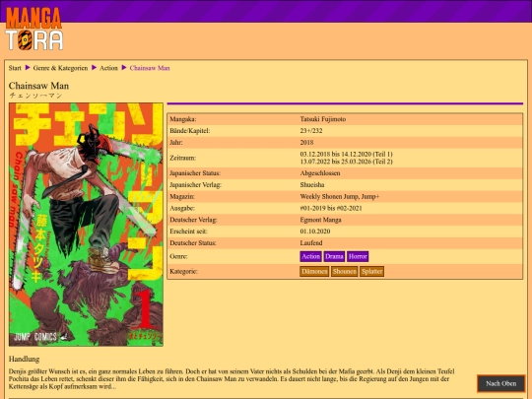Image resolution: width=532 pixels, height=399 pixels.
Task: Click the Jahr value 2018
Action: pyautogui.click(x=306, y=143)
